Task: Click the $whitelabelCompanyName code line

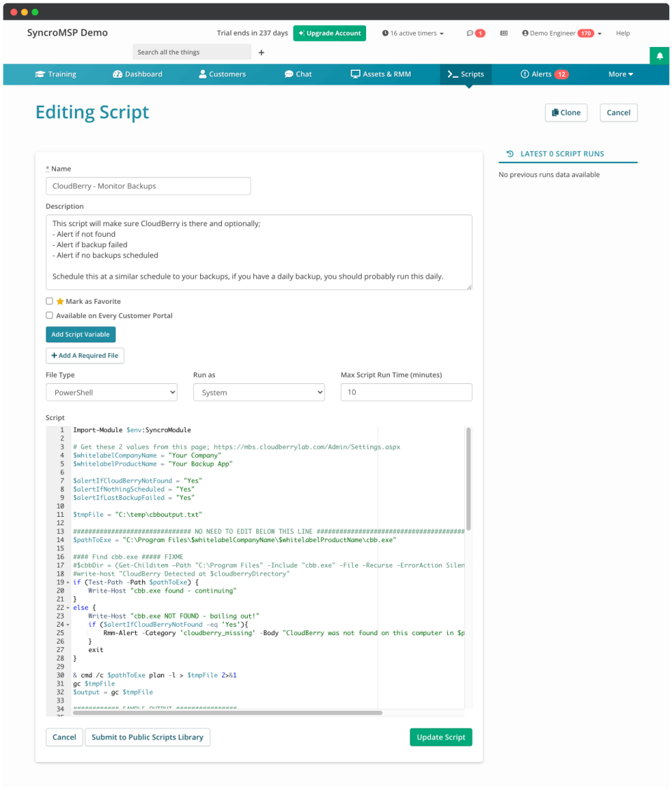Action: (x=147, y=455)
